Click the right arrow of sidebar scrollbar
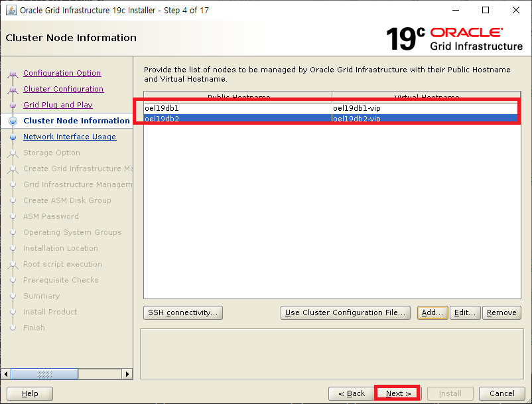This screenshot has width=532, height=404. click(127, 374)
